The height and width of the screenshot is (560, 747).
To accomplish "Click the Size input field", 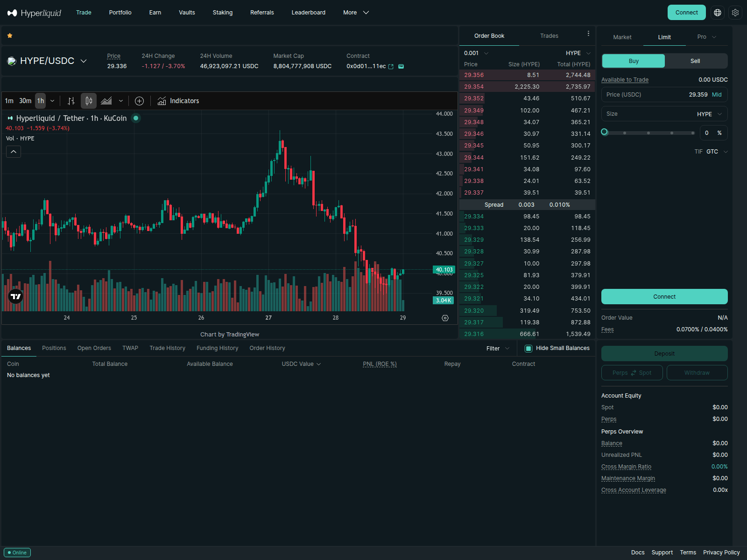I will pyautogui.click(x=664, y=114).
